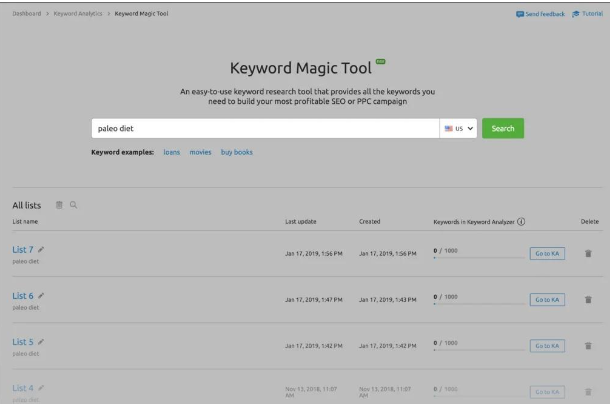Rename List 7 with its pencil icon

pos(41,249)
